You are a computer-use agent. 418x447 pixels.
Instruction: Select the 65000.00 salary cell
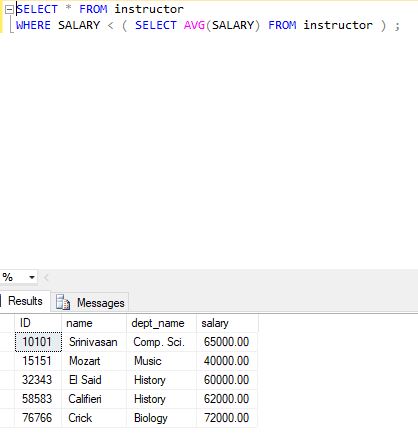(227, 342)
